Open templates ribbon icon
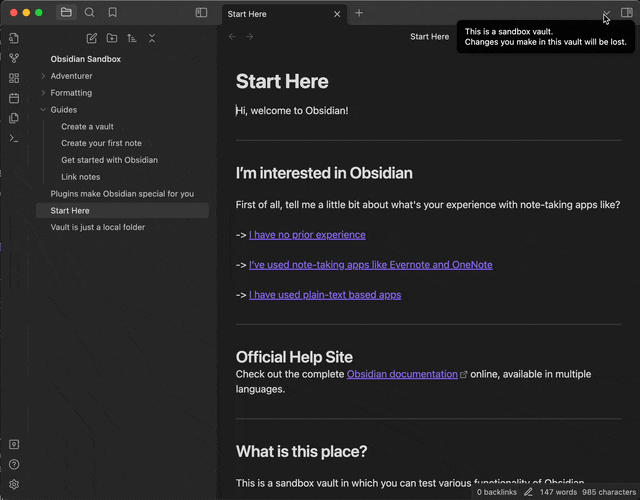The image size is (640, 500). pos(14,118)
